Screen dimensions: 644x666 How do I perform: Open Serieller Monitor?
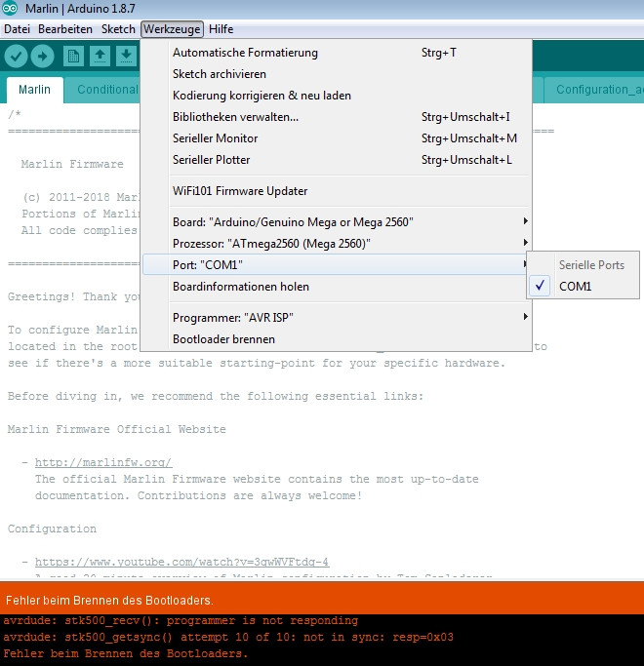(336, 138)
